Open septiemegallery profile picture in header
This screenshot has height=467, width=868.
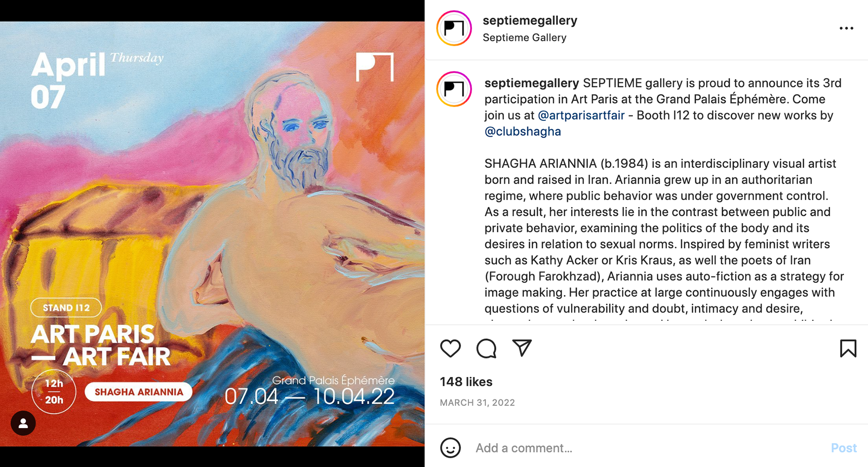[454, 28]
